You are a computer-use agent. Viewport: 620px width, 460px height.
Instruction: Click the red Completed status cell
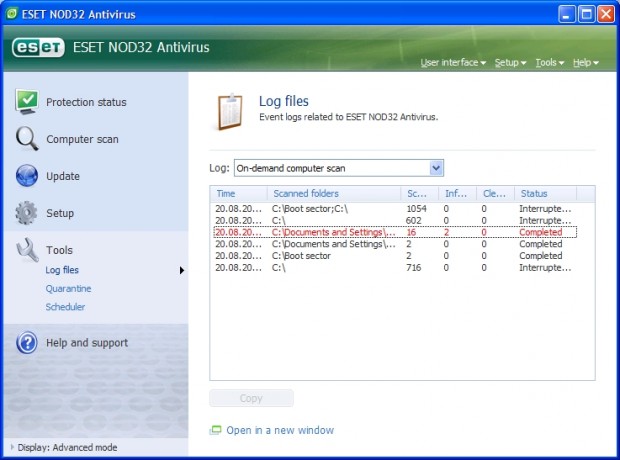pos(541,232)
